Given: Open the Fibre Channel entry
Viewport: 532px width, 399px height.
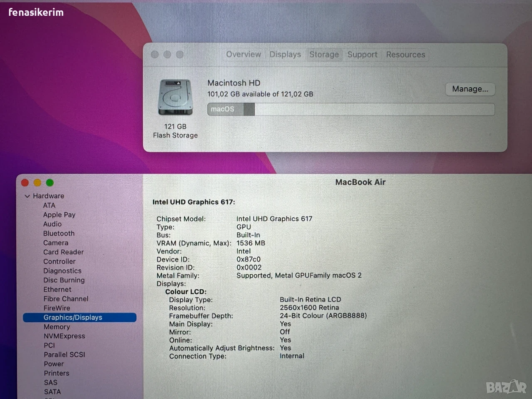Looking at the screenshot, I should [x=66, y=299].
